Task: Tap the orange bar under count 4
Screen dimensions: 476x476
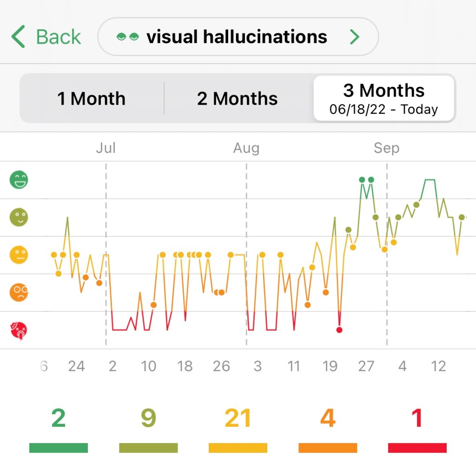Action: tap(328, 448)
